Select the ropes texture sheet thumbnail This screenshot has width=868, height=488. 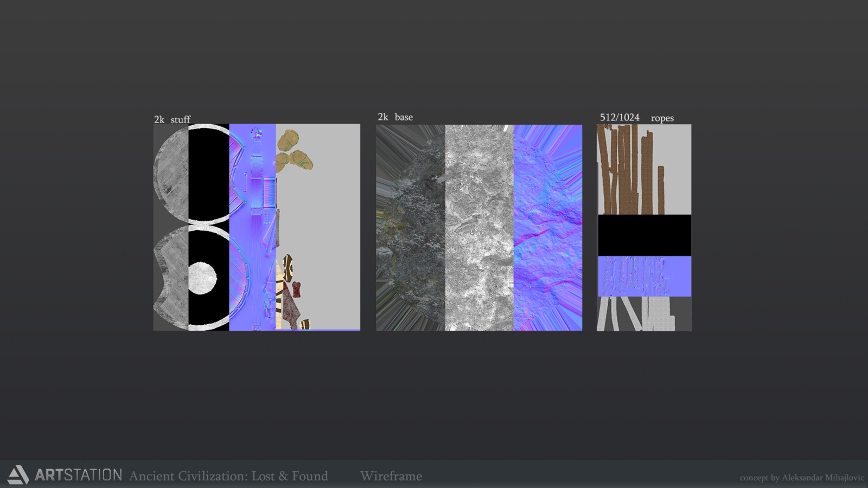tap(644, 228)
